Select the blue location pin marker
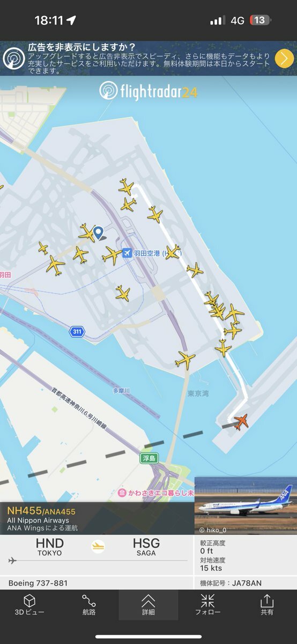297x644 pixels. tap(98, 232)
